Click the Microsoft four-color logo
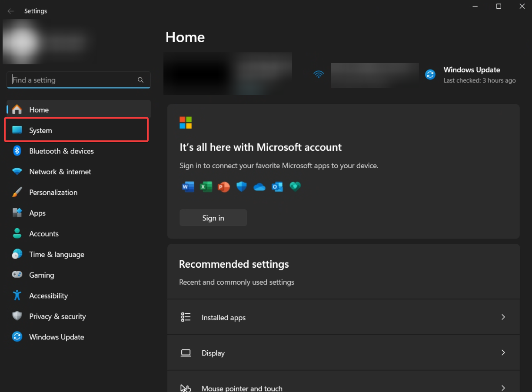The height and width of the screenshot is (392, 532). (x=186, y=123)
